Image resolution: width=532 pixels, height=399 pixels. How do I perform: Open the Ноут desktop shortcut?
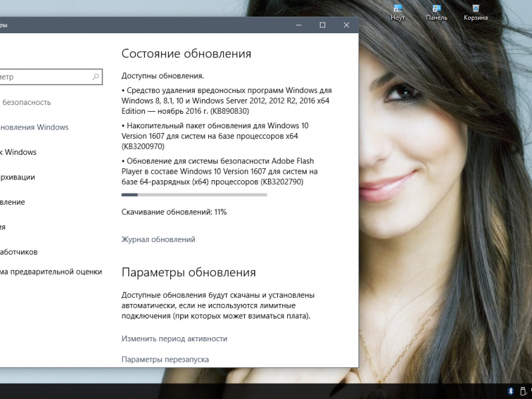[397, 13]
